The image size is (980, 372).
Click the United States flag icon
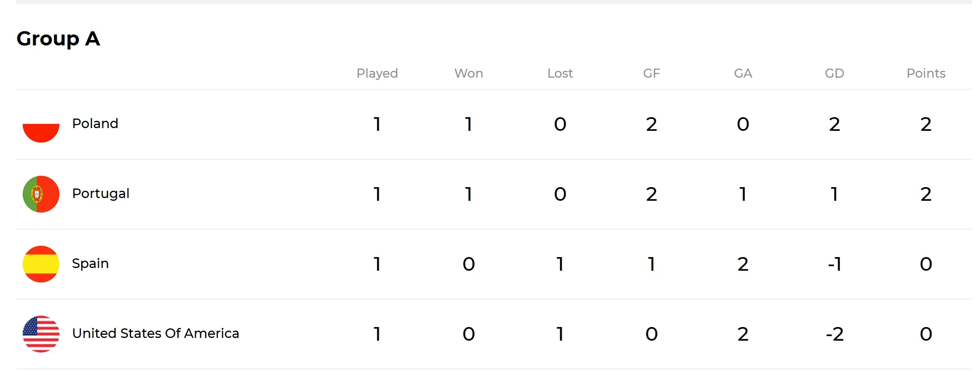pos(41,334)
